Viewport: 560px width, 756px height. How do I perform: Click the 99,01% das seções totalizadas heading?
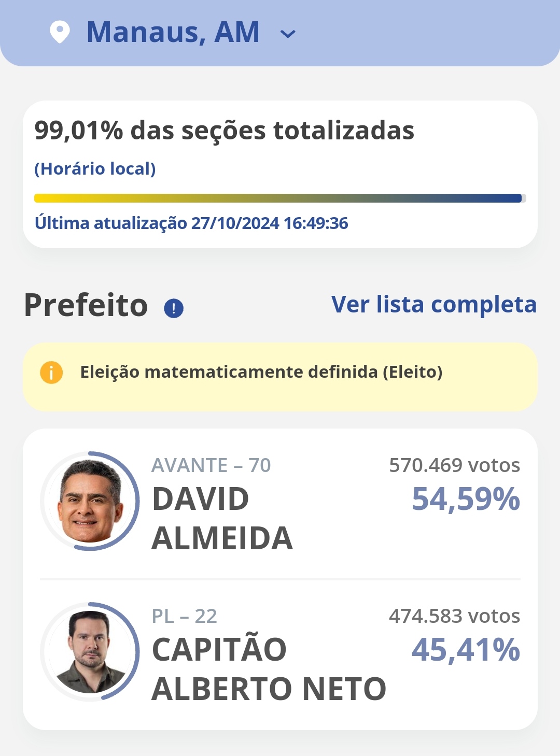click(224, 130)
